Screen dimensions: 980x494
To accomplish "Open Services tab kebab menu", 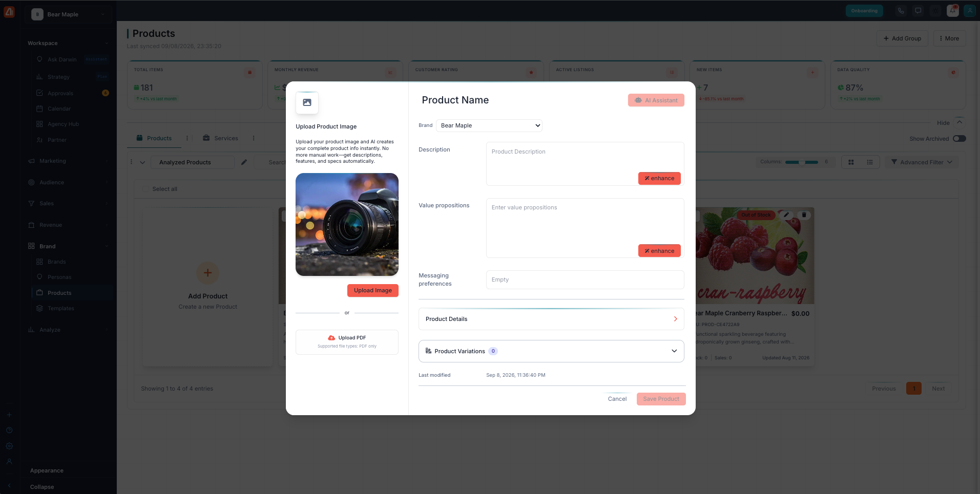I will [x=254, y=138].
